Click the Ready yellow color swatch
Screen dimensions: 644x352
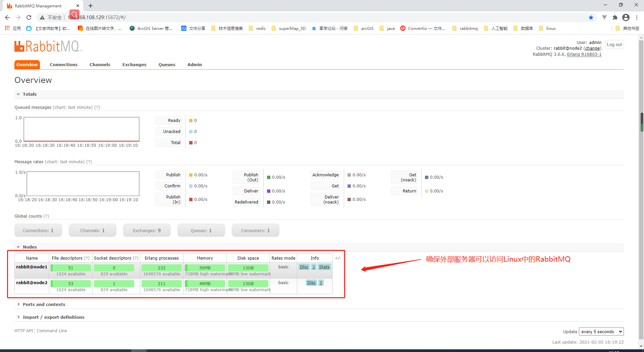191,121
